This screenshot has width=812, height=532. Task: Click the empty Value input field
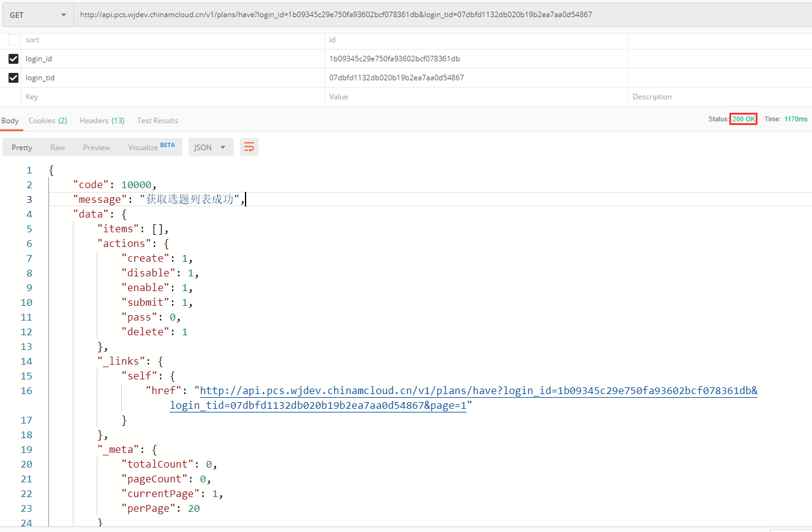[x=475, y=97]
